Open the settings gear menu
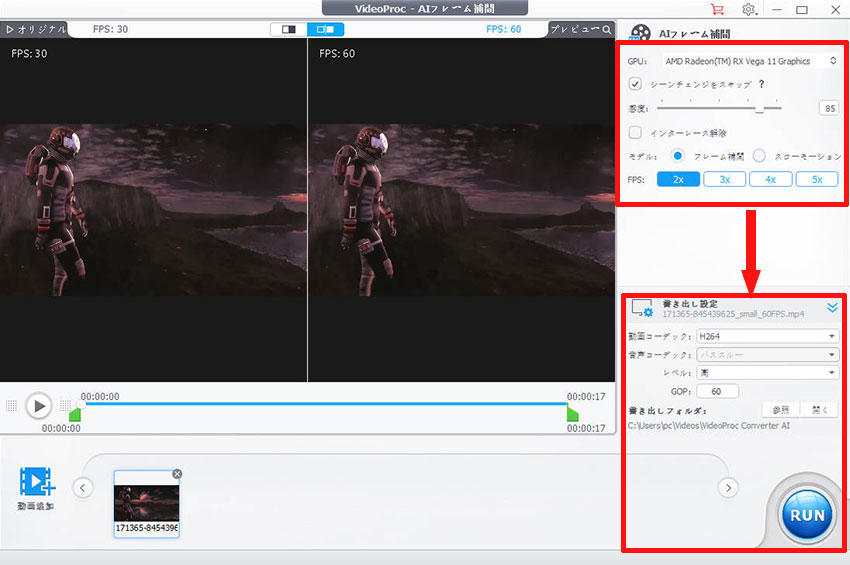Screen dimensions: 850x565 click(x=749, y=9)
